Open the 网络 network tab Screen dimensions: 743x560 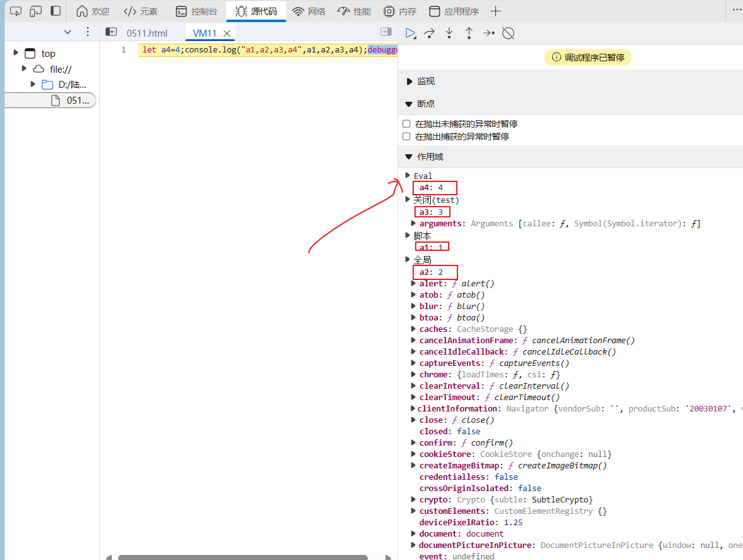308,11
